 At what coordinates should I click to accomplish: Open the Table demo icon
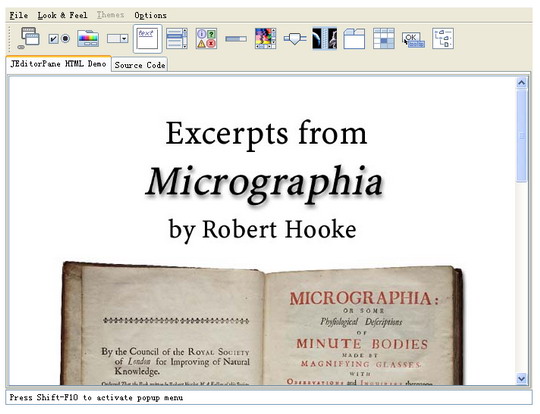coord(384,38)
